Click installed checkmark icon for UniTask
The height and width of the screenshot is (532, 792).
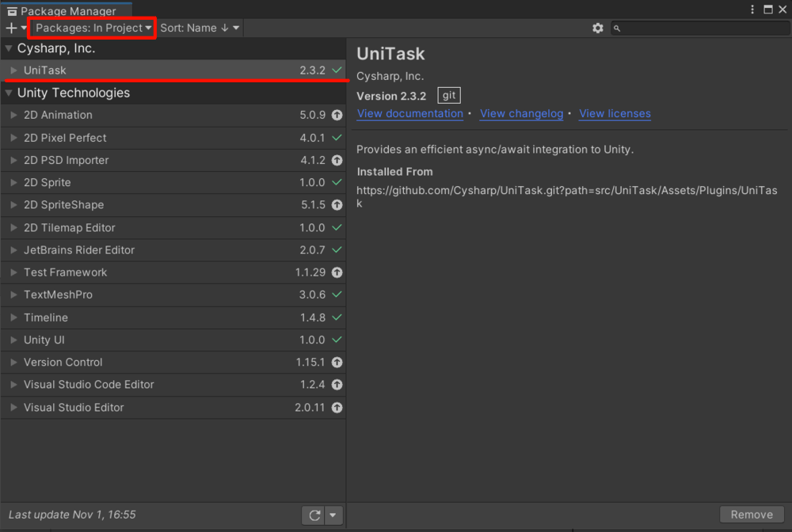pyautogui.click(x=337, y=70)
